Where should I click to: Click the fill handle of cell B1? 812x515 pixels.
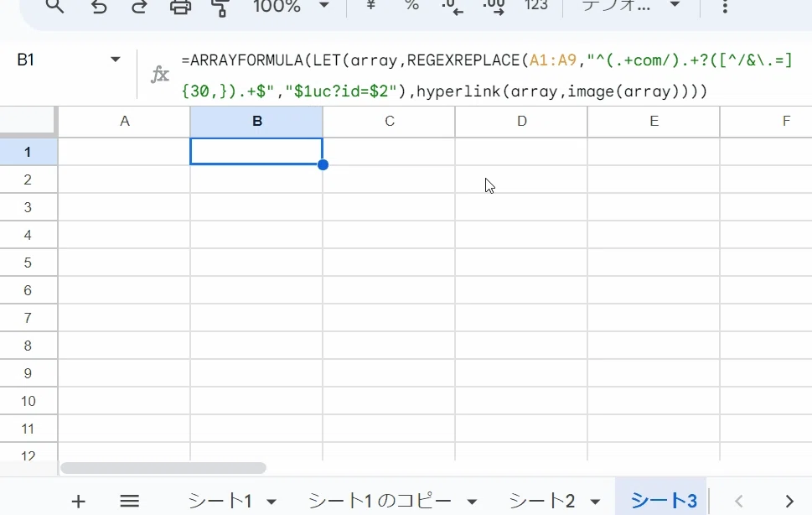coord(323,164)
